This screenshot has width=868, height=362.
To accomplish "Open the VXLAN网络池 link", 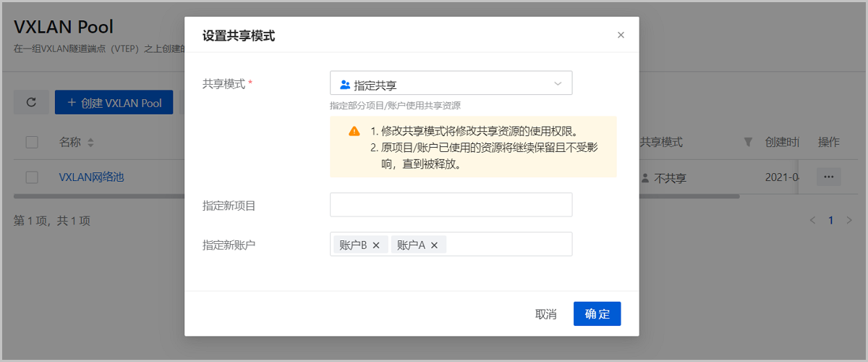I will point(92,177).
